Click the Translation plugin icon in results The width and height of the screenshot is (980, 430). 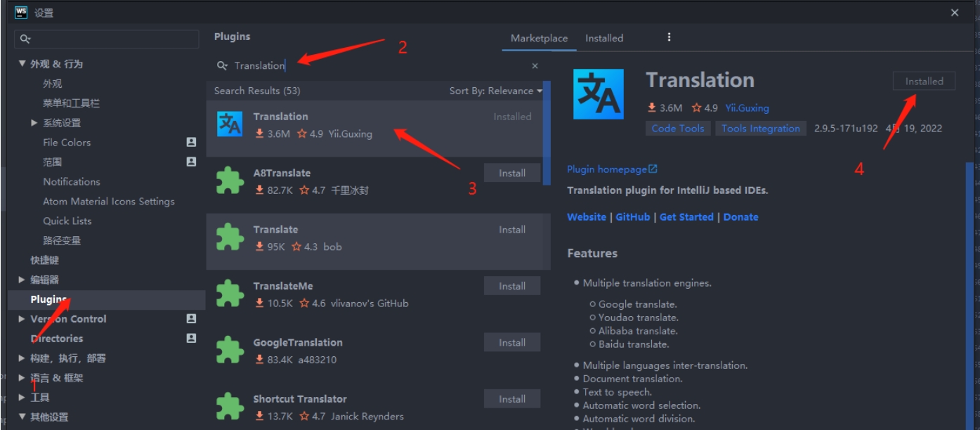pyautogui.click(x=230, y=124)
